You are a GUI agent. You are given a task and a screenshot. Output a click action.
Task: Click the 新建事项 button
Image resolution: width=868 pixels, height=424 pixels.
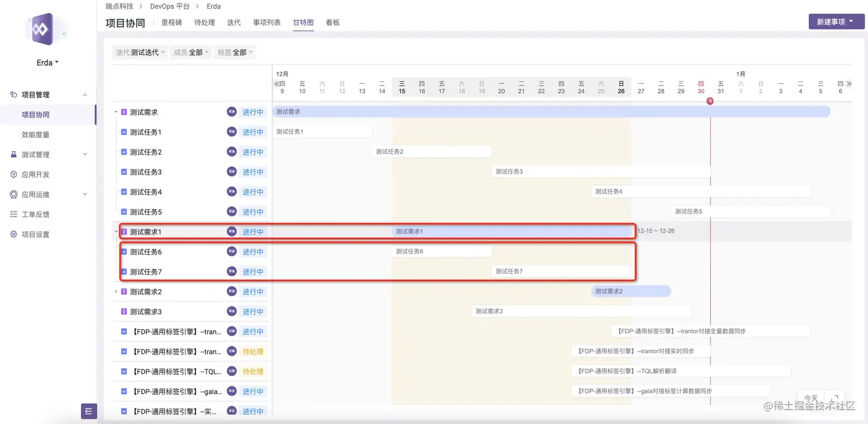pyautogui.click(x=832, y=21)
